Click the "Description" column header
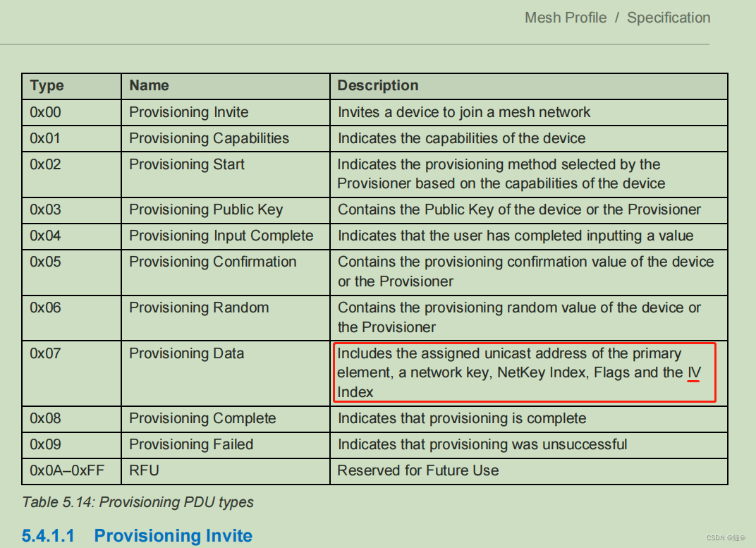This screenshot has height=548, width=756. [378, 85]
